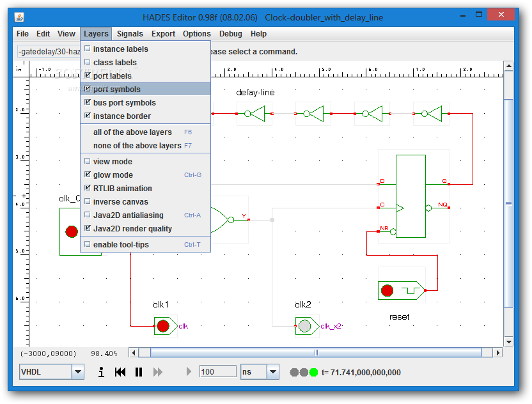Open the Signals menu
Viewport: 532px width, 404px height.
[x=130, y=34]
